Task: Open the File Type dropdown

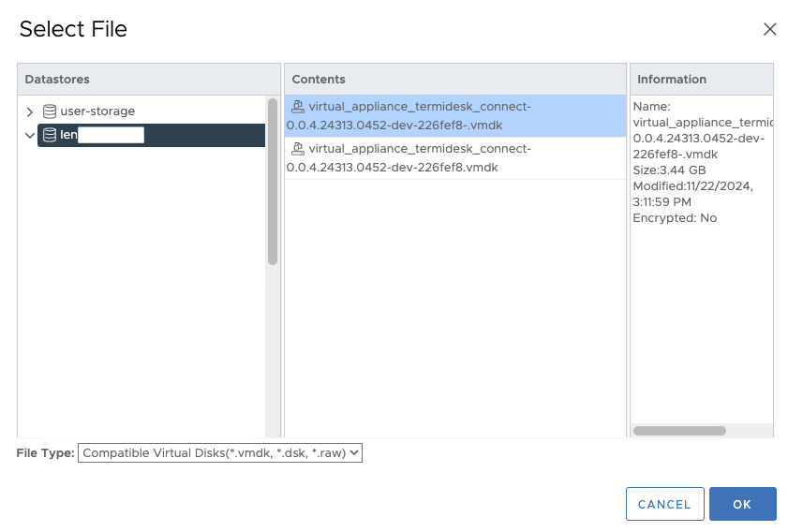Action: coord(220,453)
